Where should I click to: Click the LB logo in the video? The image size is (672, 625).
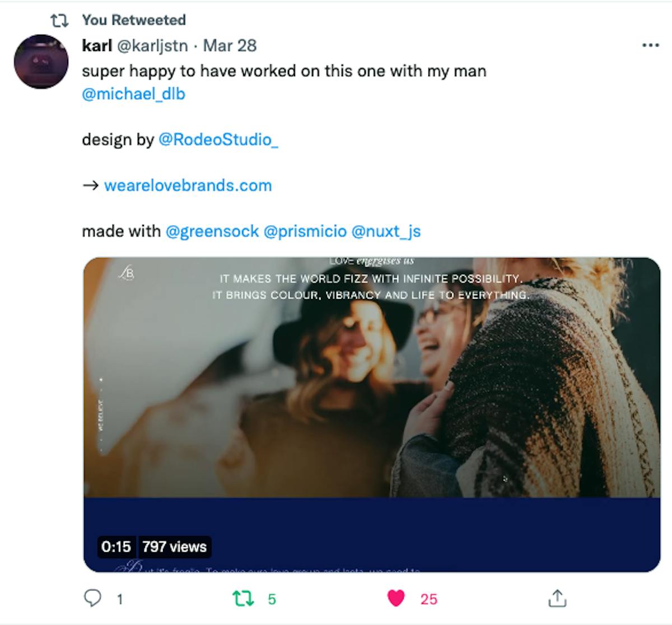[127, 273]
